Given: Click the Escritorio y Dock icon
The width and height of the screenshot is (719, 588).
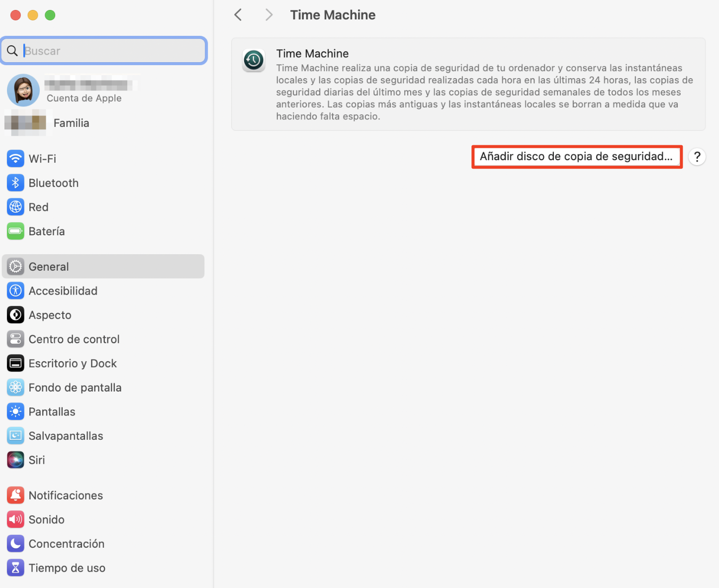Looking at the screenshot, I should [x=15, y=363].
